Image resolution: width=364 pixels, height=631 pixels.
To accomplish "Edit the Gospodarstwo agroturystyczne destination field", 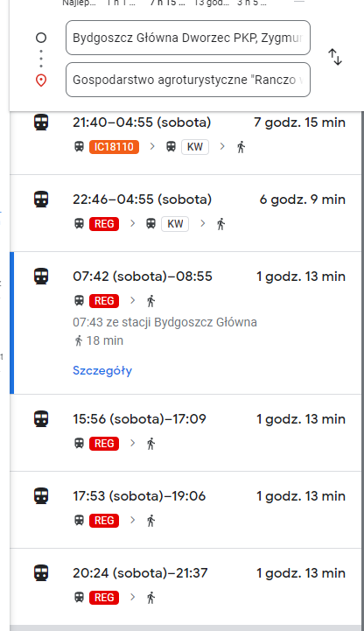I will [188, 80].
